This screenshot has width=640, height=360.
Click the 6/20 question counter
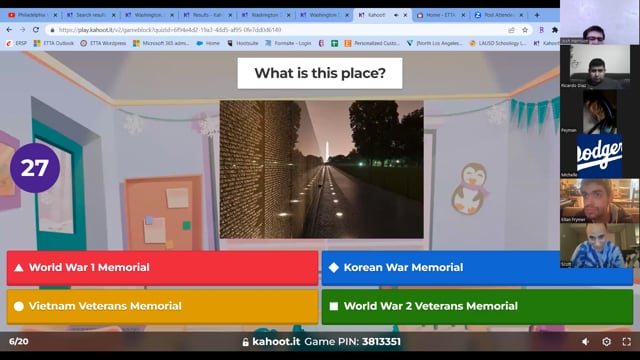coord(19,342)
